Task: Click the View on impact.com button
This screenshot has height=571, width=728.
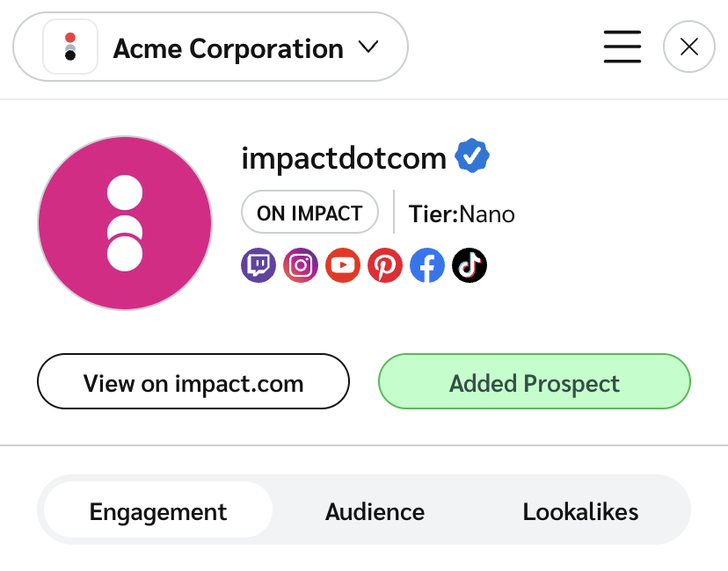Action: point(193,383)
